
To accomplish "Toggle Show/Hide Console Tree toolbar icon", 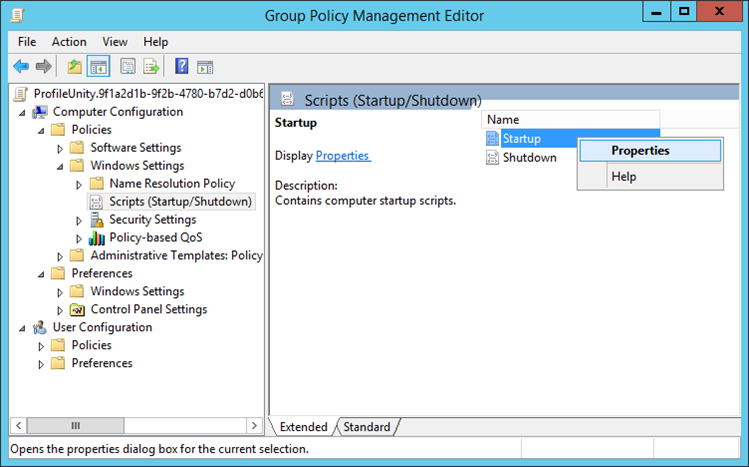I will (99, 67).
